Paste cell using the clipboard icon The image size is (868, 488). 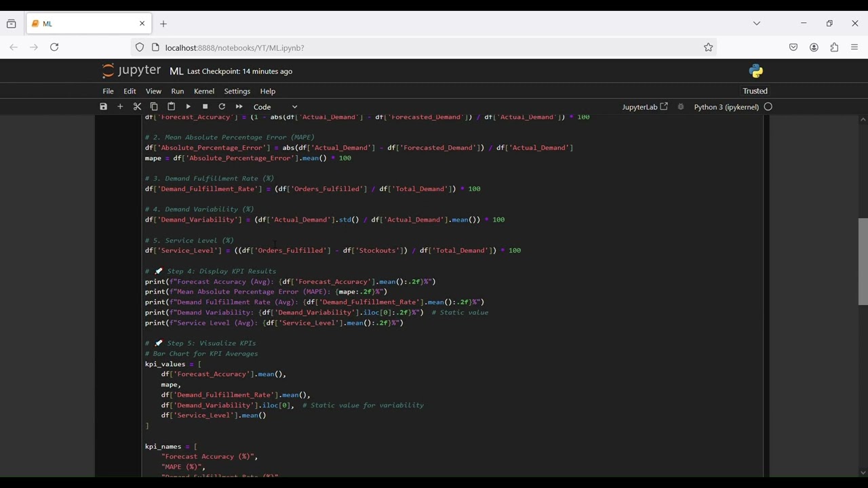[172, 107]
